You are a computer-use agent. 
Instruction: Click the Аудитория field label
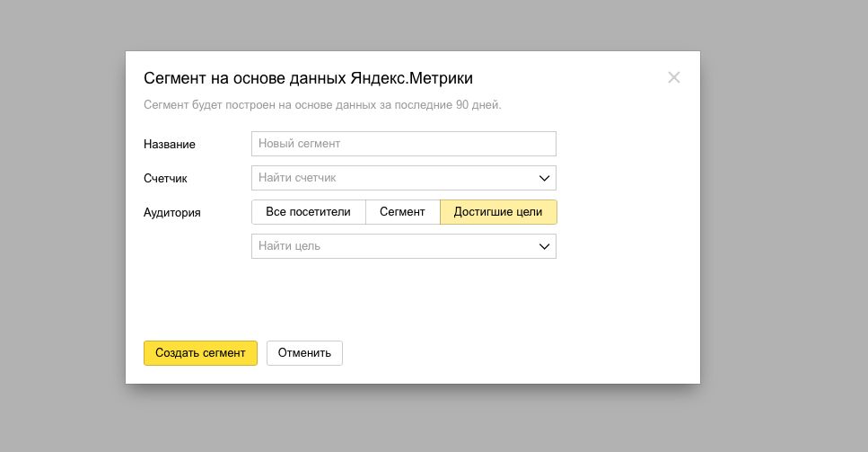click(x=171, y=213)
